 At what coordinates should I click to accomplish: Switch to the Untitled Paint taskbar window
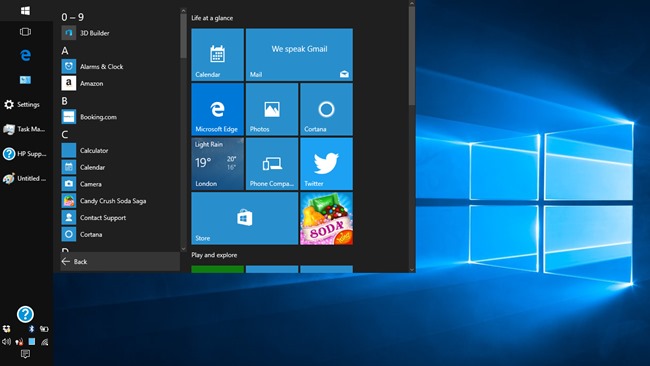click(x=26, y=179)
